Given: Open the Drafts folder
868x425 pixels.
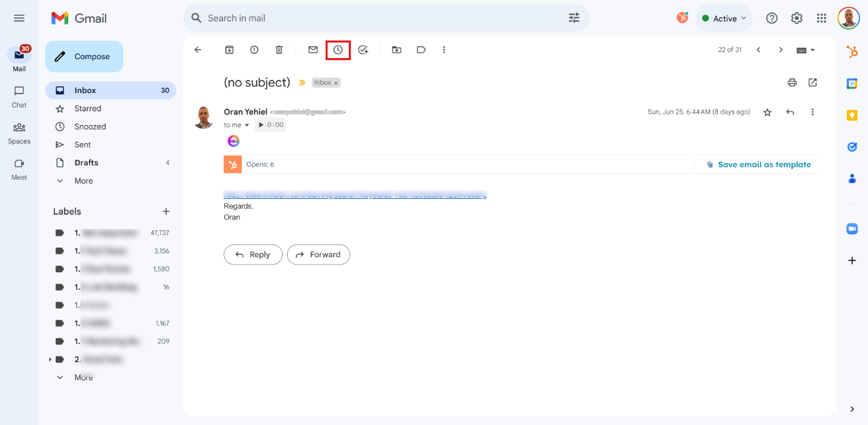Looking at the screenshot, I should 111,163.
